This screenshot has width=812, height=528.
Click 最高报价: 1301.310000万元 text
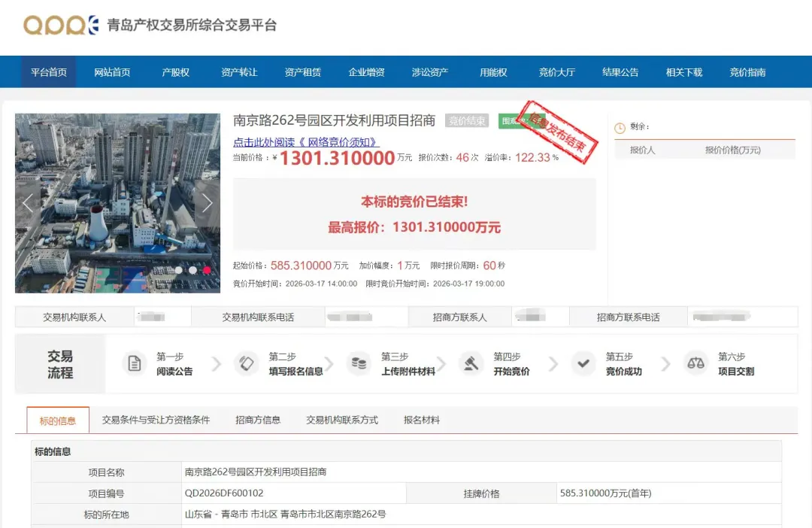coord(414,227)
